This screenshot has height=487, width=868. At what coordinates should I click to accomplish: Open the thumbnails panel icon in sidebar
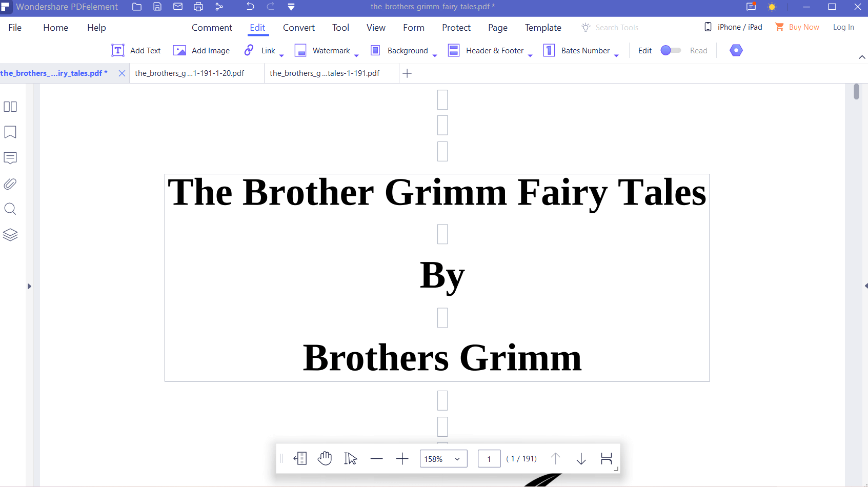(x=10, y=107)
